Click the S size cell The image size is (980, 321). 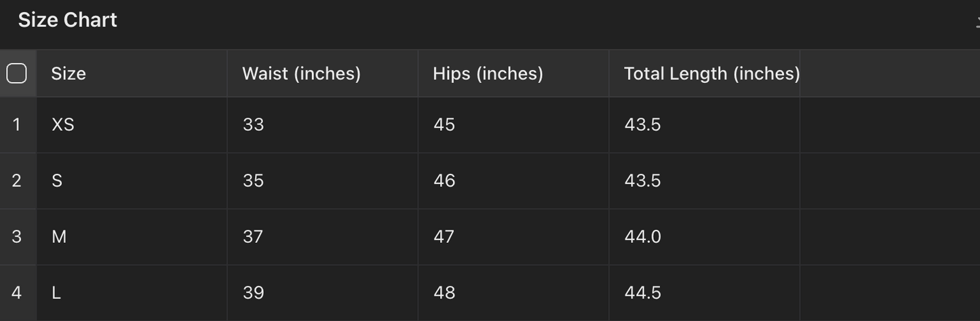57,181
